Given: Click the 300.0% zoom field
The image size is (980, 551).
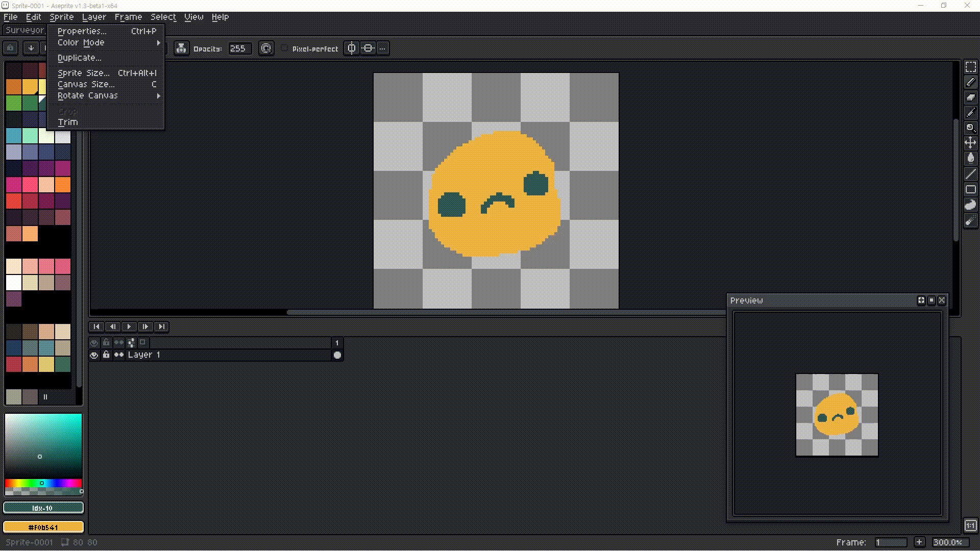Looking at the screenshot, I should click(x=950, y=542).
